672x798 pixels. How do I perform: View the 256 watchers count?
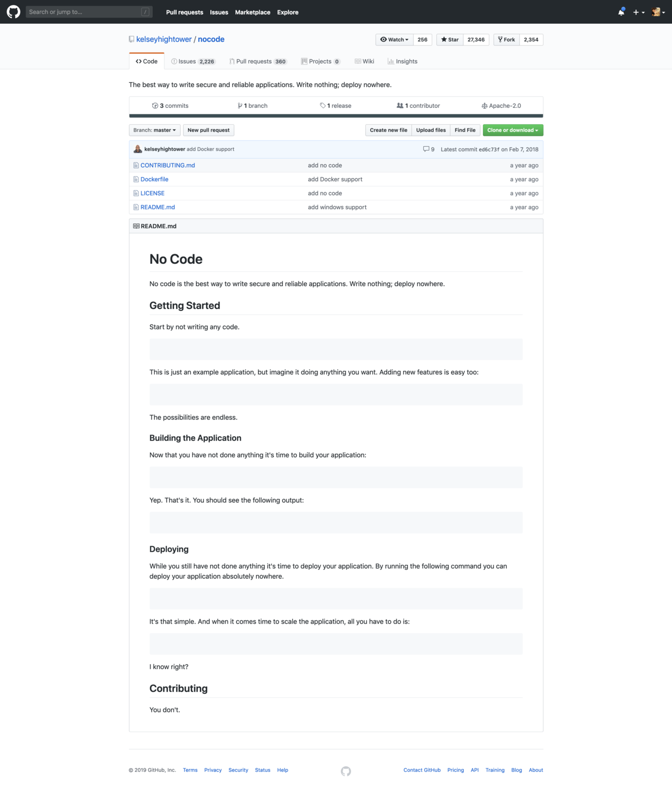(x=423, y=40)
